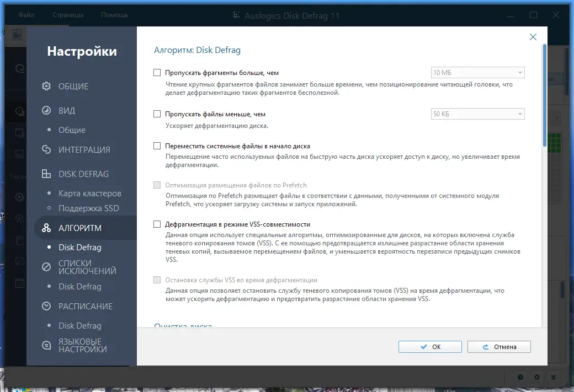
Task: Close the Настройки dialog with X
Action: [533, 37]
